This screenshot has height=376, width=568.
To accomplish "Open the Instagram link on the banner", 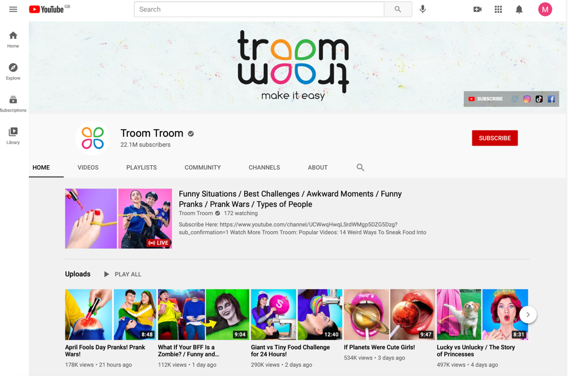I will (x=527, y=99).
